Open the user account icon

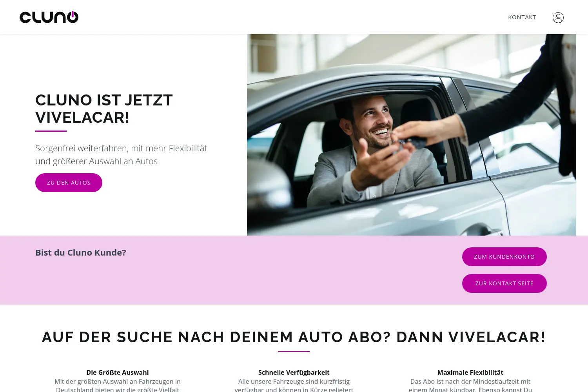(558, 18)
